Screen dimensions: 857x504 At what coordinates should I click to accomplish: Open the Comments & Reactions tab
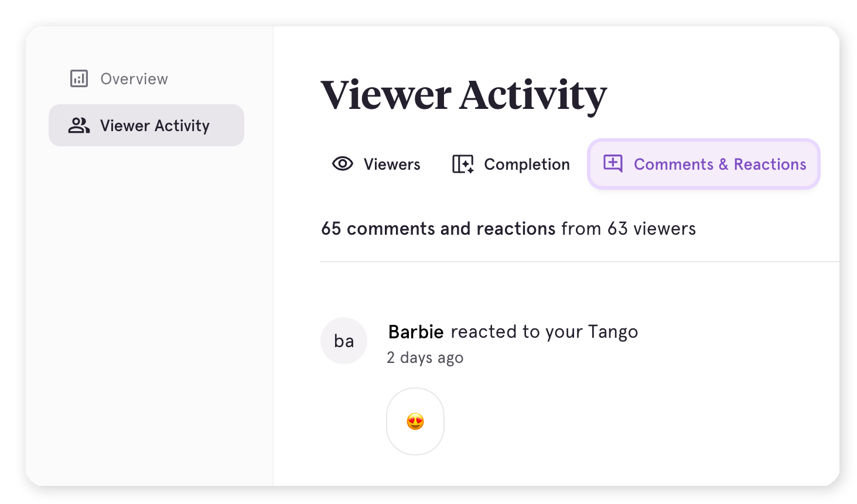point(719,164)
